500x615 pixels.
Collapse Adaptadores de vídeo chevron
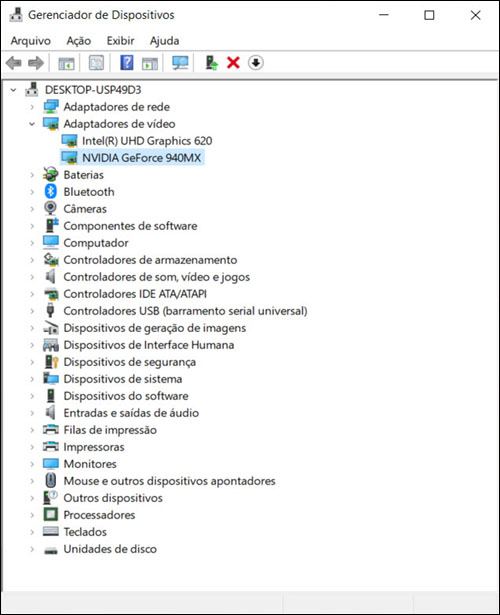point(32,124)
